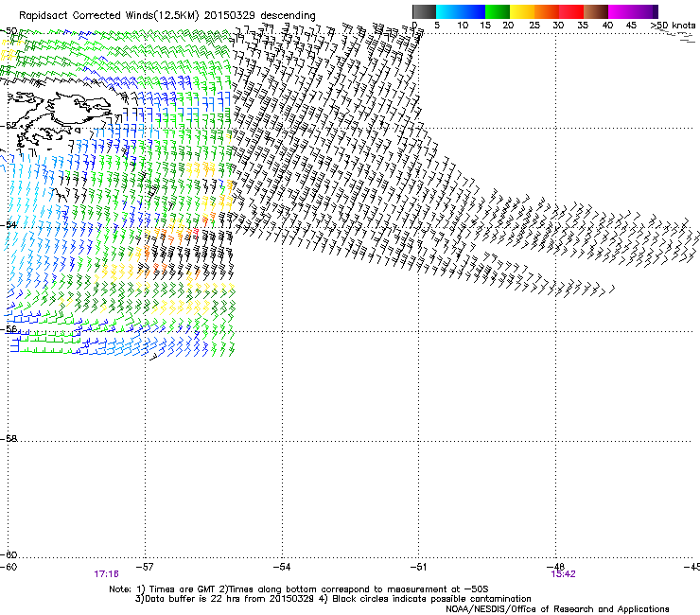The width and height of the screenshot is (700, 615).
Task: Click the '35' knots legend label
Action: click(583, 26)
